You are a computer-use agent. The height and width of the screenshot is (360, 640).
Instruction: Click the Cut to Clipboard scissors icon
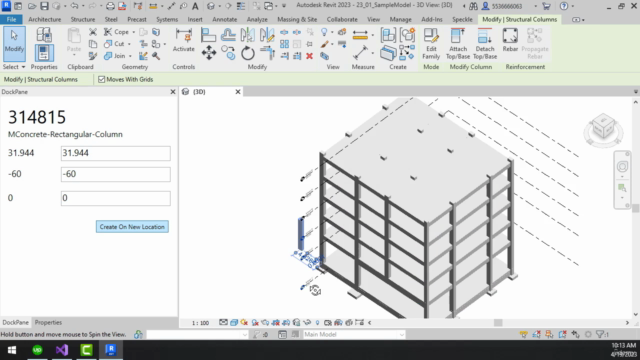click(93, 32)
